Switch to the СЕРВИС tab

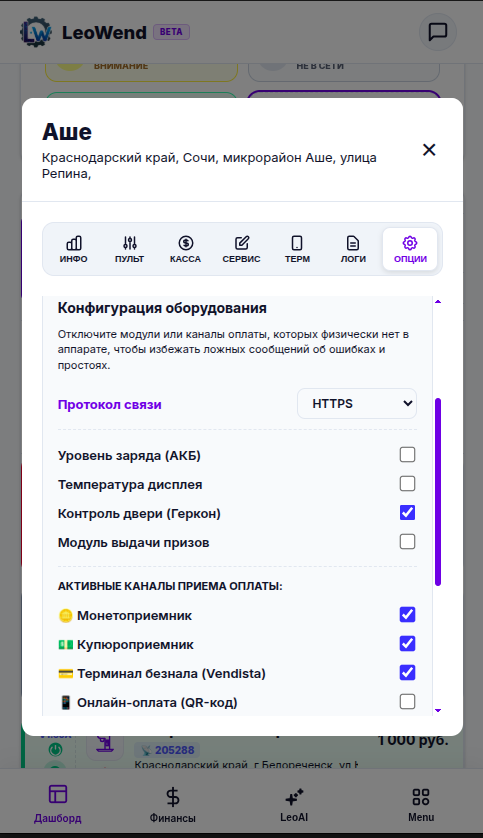pos(242,249)
